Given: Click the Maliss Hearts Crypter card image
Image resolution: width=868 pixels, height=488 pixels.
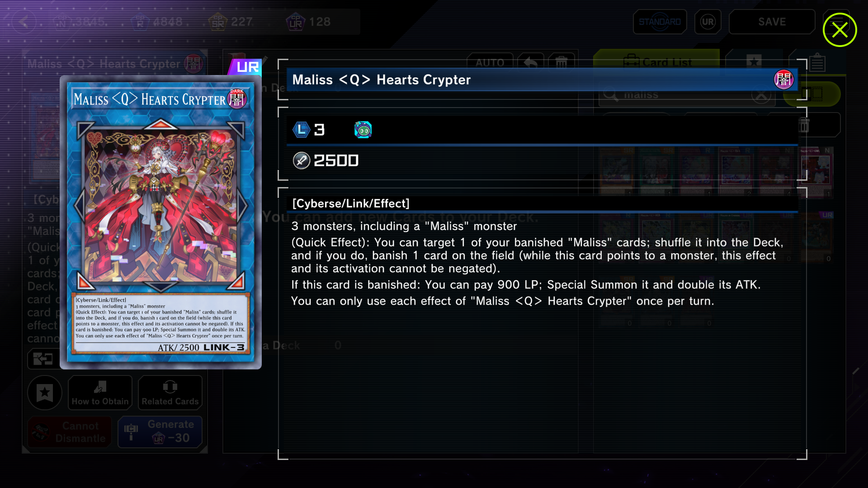Looking at the screenshot, I should 160,222.
